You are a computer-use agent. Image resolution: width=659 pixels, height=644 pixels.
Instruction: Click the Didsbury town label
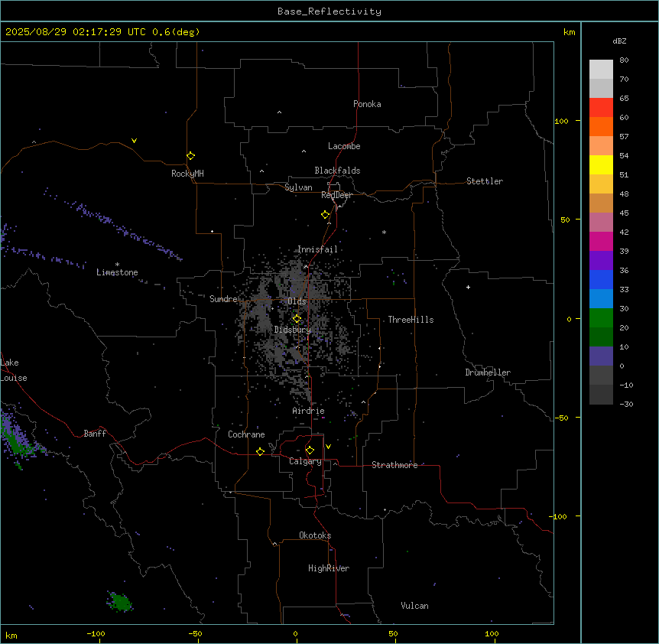point(293,330)
